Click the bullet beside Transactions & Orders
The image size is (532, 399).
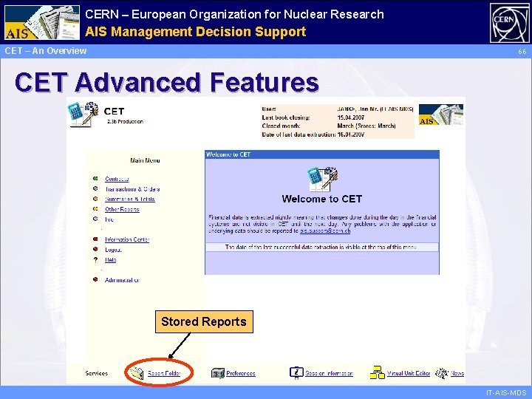pos(95,188)
